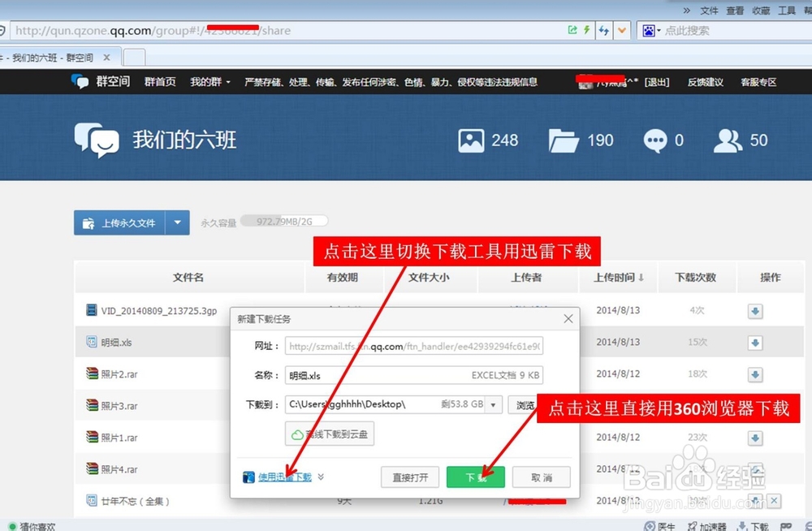
Task: Open the shared files folder icon showing 190
Action: coord(564,140)
